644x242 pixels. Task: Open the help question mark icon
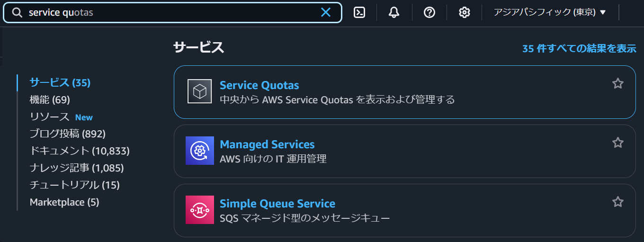tap(429, 13)
